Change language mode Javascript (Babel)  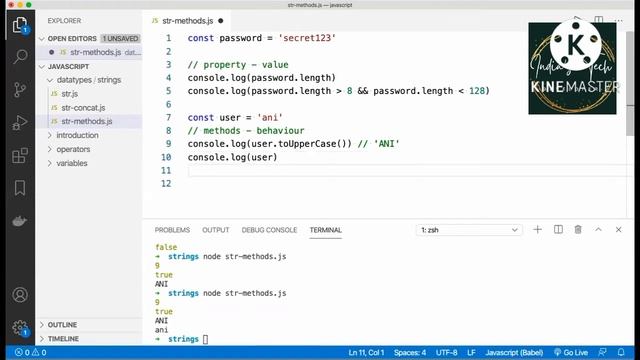pos(514,353)
